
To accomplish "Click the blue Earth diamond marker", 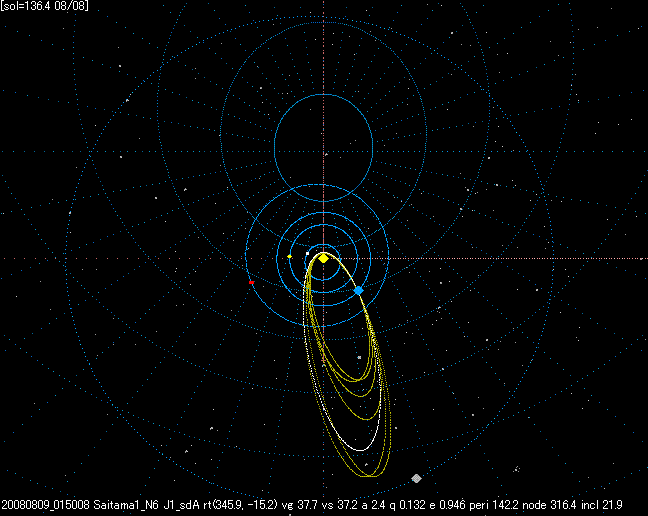I will tap(359, 291).
